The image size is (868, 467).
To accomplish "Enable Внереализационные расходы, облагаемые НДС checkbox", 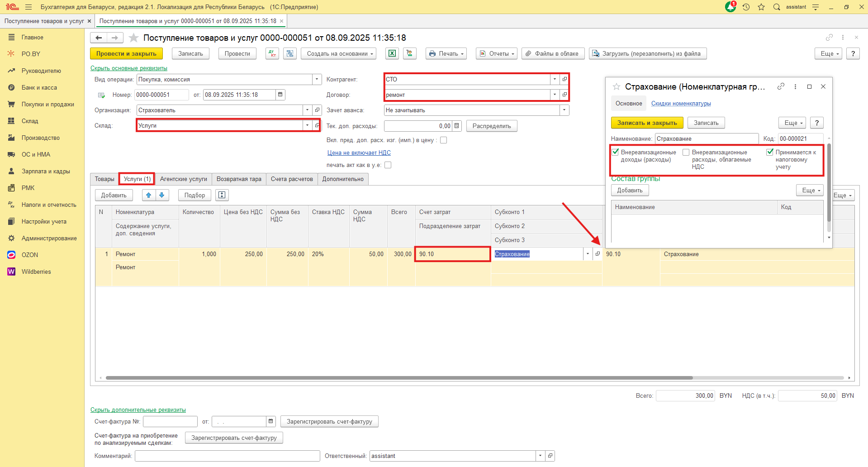I will [x=686, y=152].
